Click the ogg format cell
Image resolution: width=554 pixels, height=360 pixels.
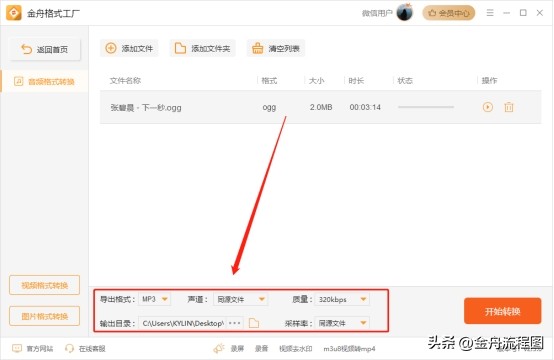click(269, 107)
